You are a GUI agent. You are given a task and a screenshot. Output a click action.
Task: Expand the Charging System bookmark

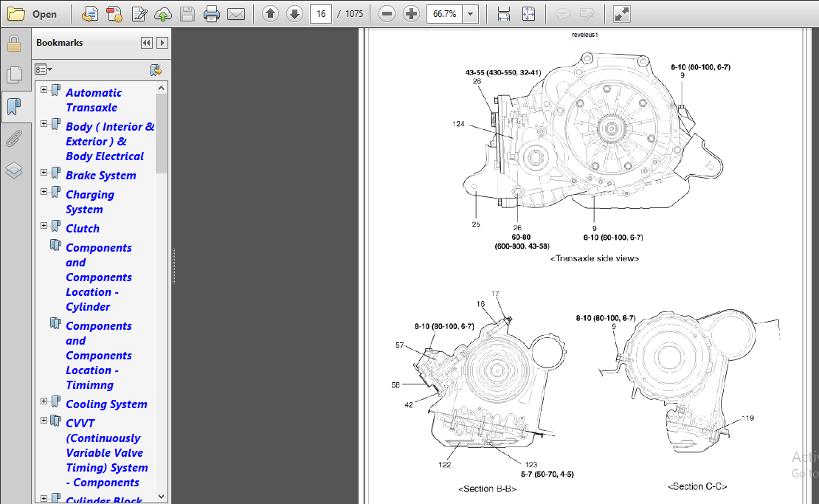pos(44,192)
